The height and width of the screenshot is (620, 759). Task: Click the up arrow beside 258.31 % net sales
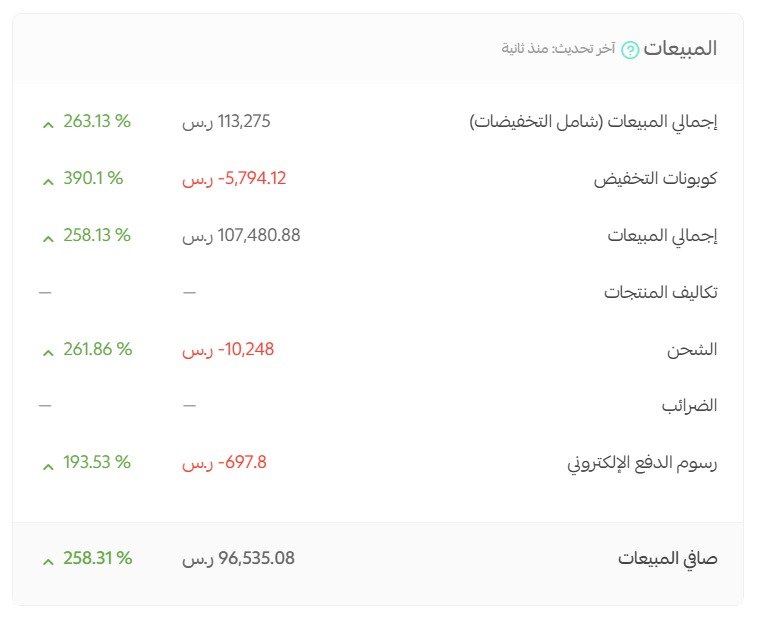46,561
